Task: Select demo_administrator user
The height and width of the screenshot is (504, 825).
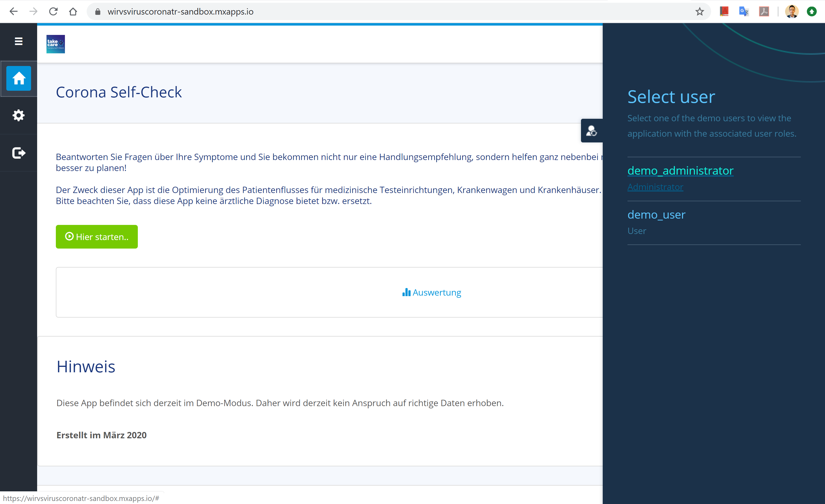Action: [x=680, y=171]
